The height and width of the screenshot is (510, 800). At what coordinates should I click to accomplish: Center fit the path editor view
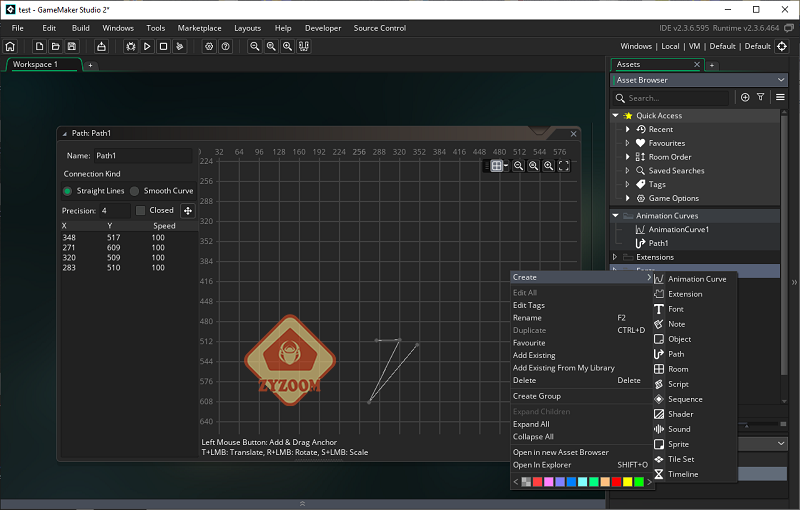click(564, 166)
